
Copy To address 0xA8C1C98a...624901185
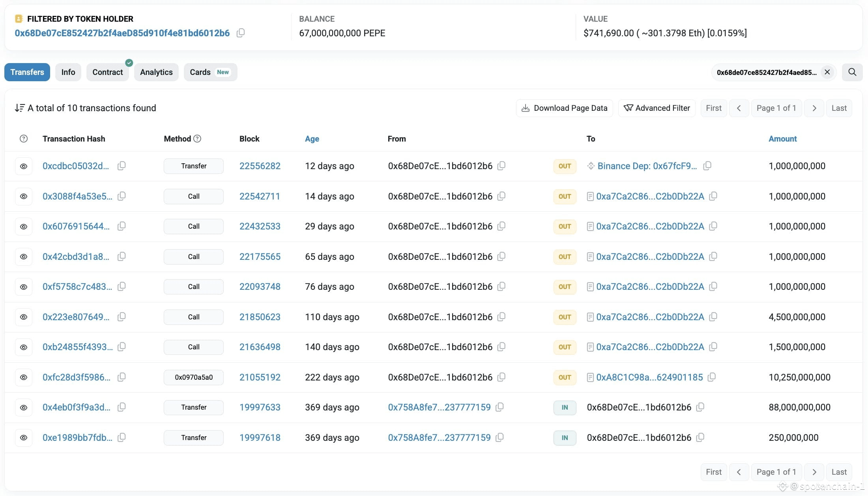click(x=712, y=377)
